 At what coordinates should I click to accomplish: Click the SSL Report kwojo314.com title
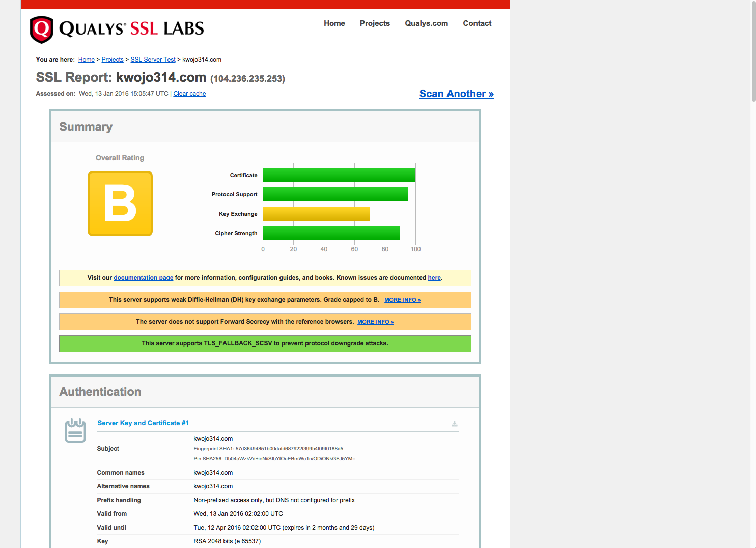click(x=121, y=77)
